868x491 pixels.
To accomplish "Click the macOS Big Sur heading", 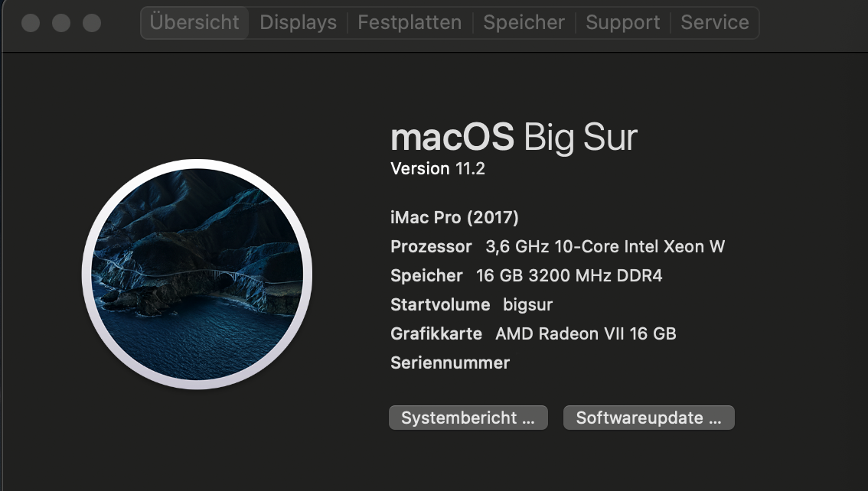I will (514, 138).
